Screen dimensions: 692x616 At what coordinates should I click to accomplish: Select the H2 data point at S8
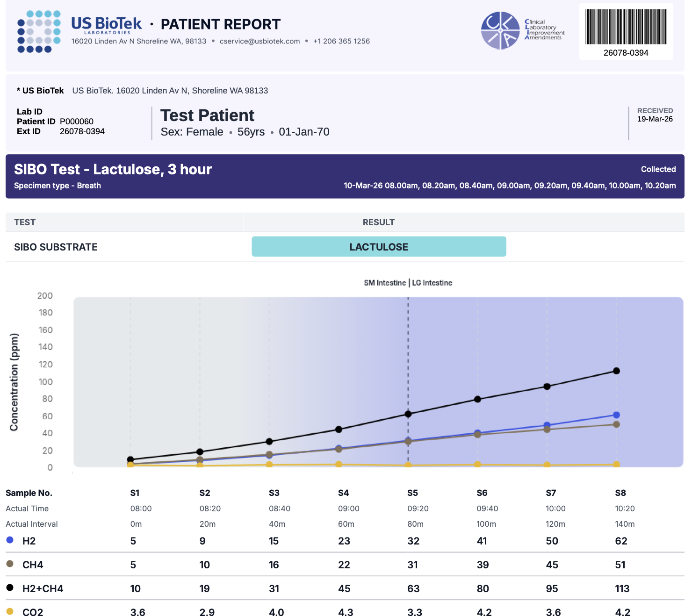[x=616, y=415]
